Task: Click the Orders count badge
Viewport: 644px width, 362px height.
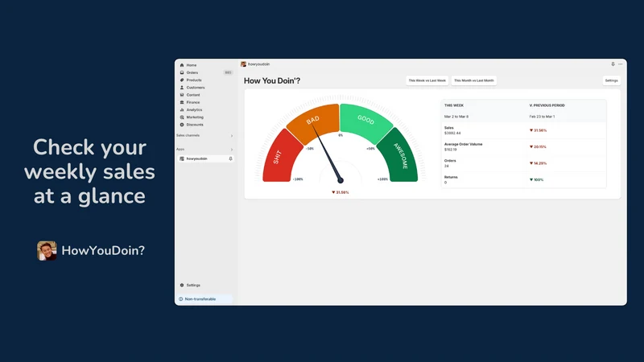Action: click(x=228, y=72)
